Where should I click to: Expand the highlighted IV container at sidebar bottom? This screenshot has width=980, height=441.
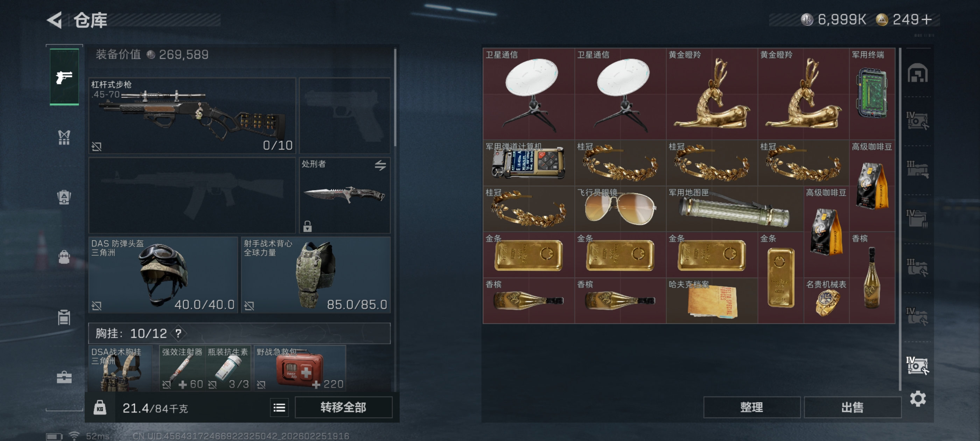[x=917, y=366]
